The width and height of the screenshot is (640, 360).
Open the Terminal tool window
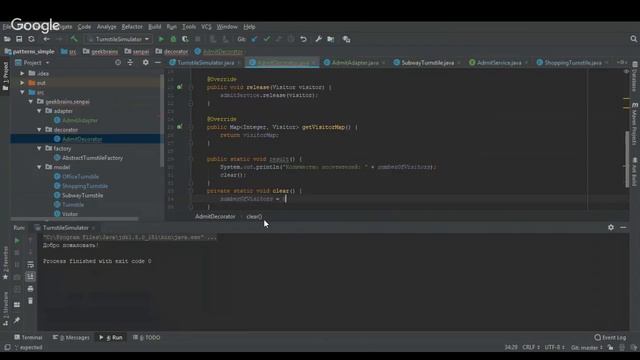click(28, 338)
